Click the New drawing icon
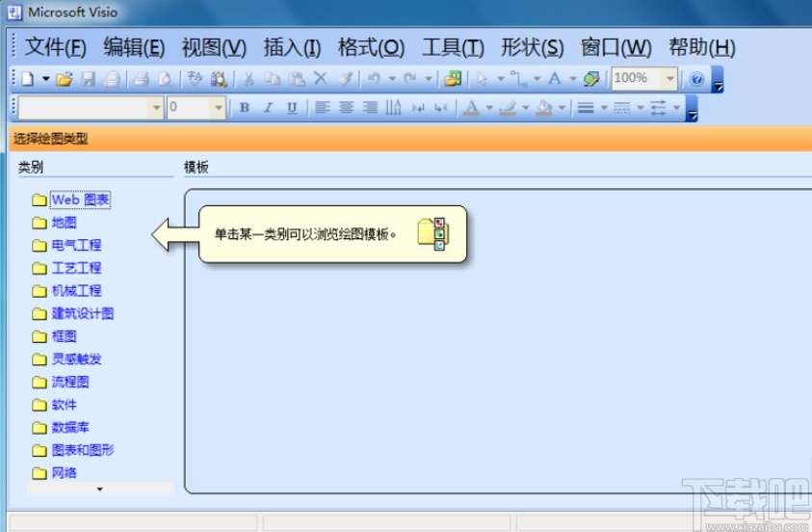 point(27,79)
